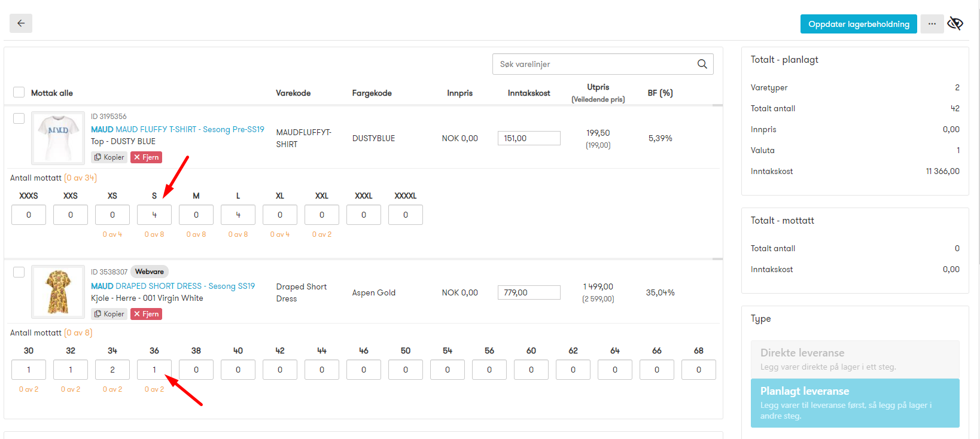Select the MAUD FLUFFY T-SHIRT row checkbox
This screenshot has height=439, width=980.
pos(19,118)
